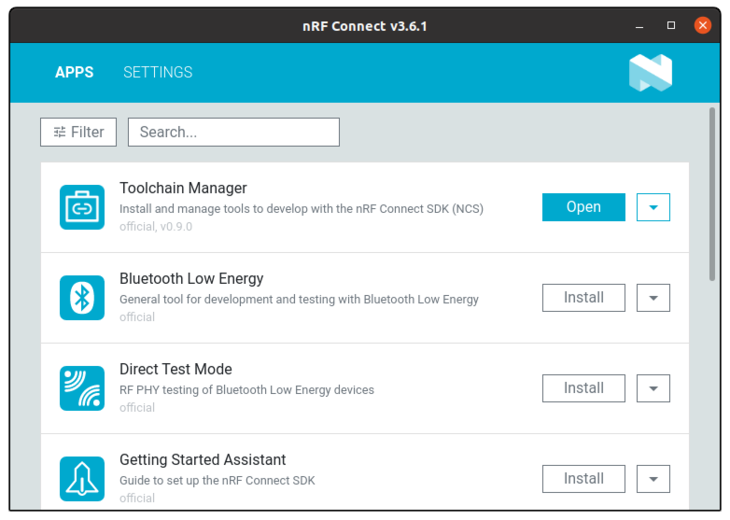Image resolution: width=730 pixels, height=520 pixels.
Task: Click "Install and manage tools" description text
Action: click(301, 209)
